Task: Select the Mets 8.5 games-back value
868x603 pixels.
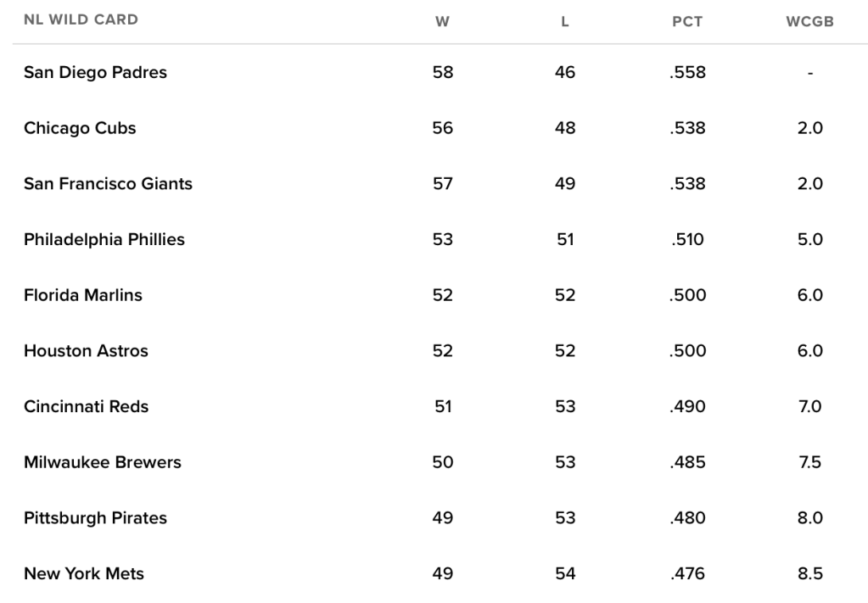Action: tap(810, 574)
